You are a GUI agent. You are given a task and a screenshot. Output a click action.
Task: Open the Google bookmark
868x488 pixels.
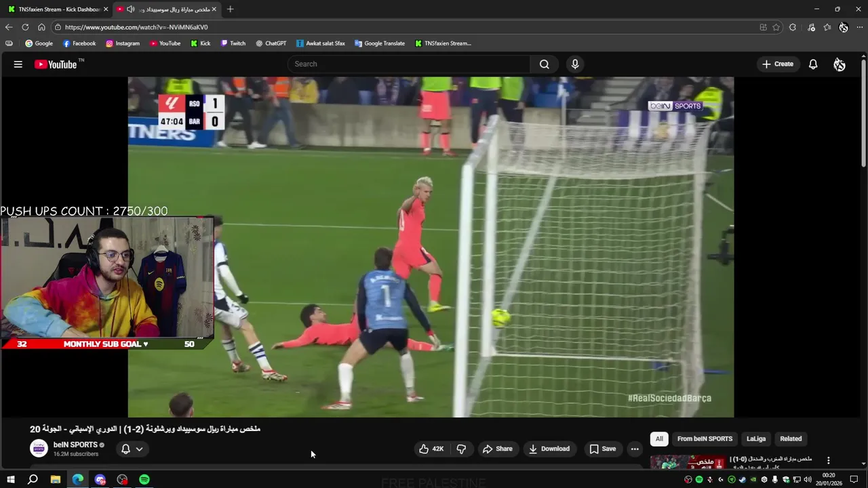coord(39,43)
